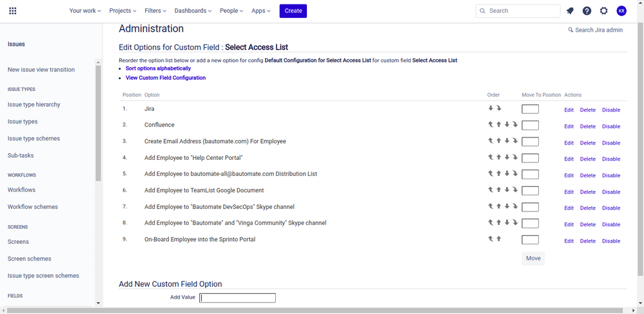The height and width of the screenshot is (314, 644).
Task: Open Issue type screen schemes in sidebar
Action: click(44, 276)
